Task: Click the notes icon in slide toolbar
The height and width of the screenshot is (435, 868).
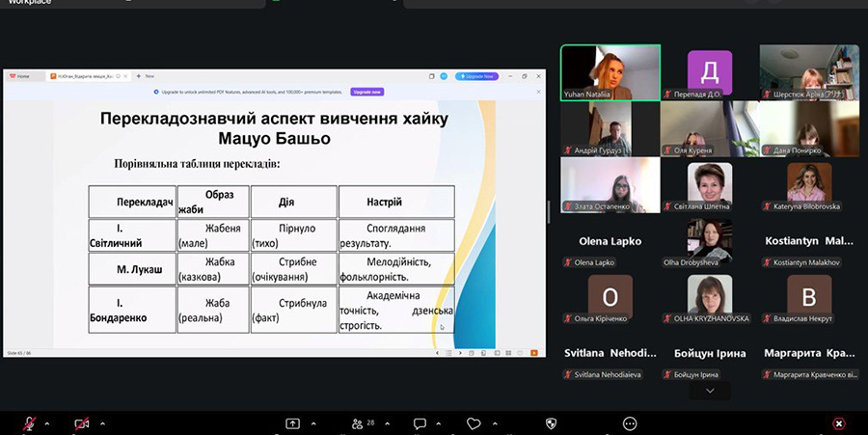Action: 484,353
